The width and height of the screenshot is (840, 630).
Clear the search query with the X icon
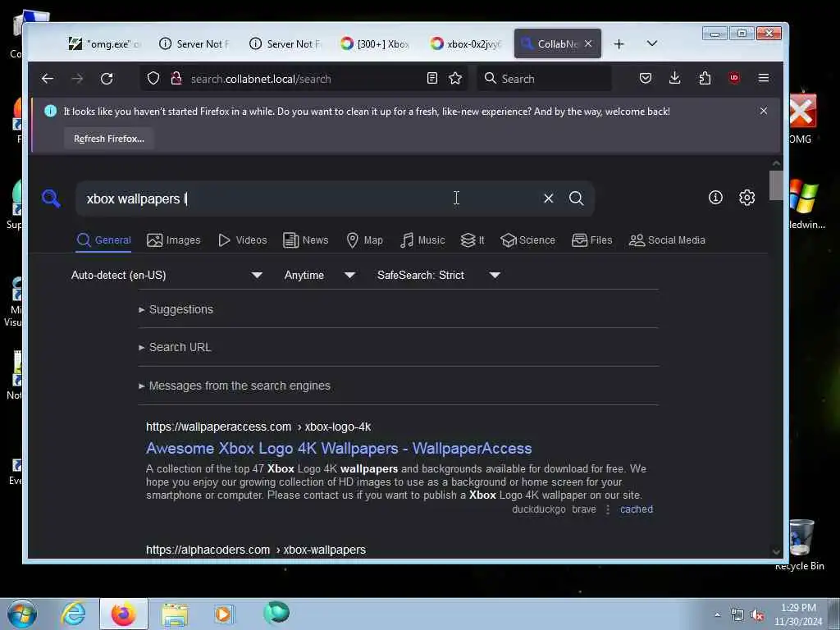click(x=548, y=199)
